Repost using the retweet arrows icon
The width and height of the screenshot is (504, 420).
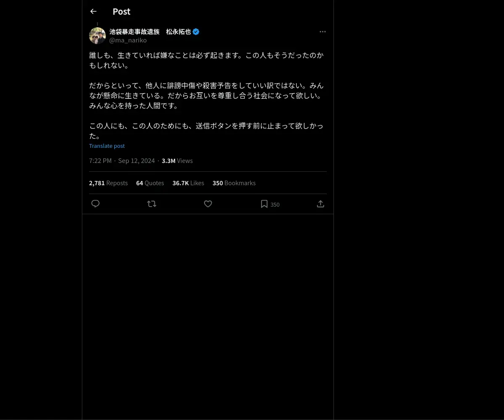pyautogui.click(x=152, y=204)
